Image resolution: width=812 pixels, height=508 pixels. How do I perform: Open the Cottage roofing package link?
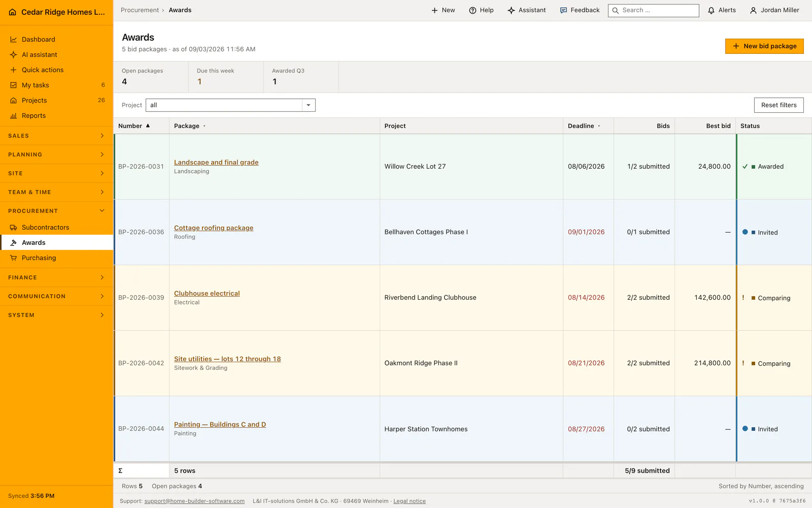coord(214,228)
